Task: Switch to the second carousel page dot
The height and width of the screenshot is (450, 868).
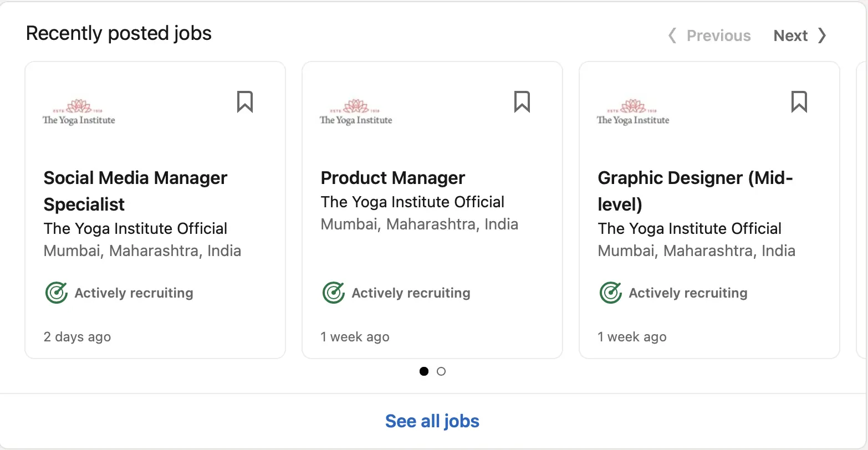Action: coord(441,371)
